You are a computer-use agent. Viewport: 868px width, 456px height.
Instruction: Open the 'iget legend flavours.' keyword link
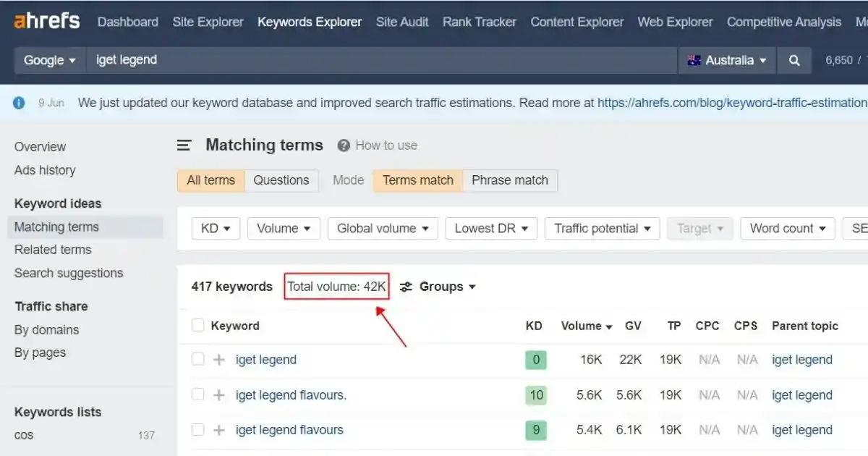coord(291,395)
